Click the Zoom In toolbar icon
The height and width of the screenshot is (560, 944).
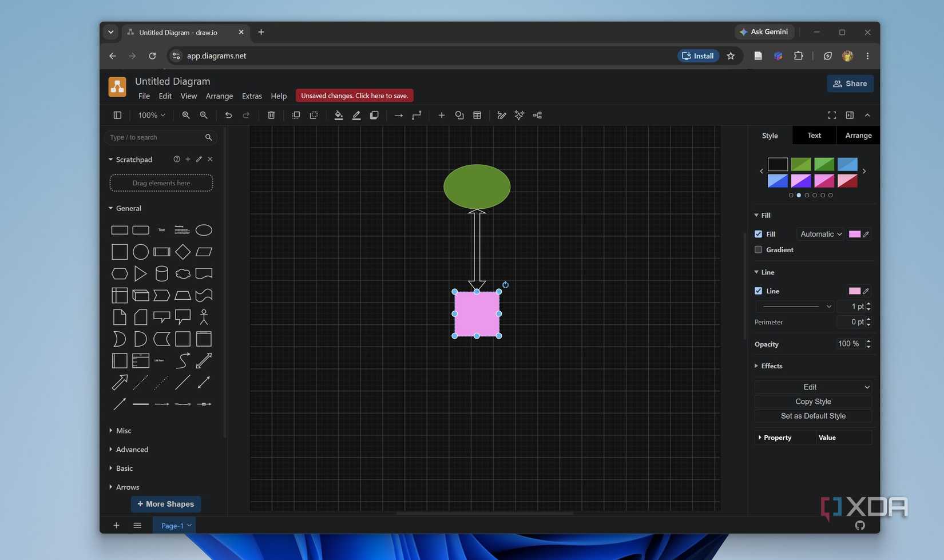(x=186, y=115)
